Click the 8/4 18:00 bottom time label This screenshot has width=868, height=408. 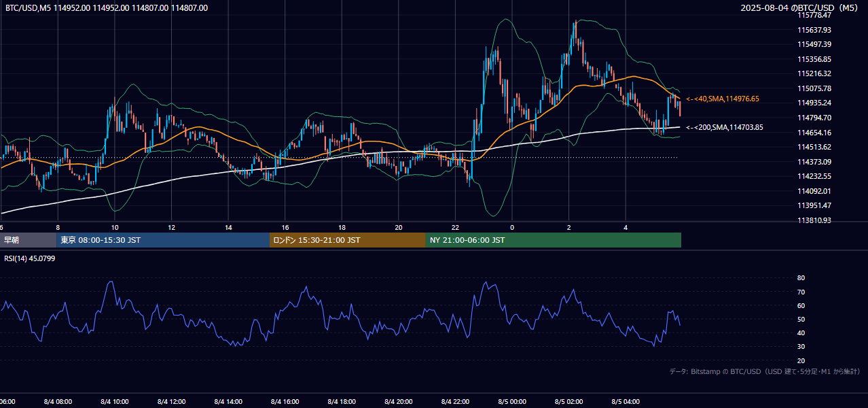point(342,402)
